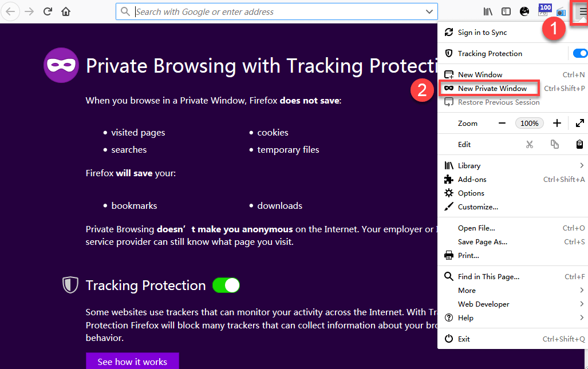The width and height of the screenshot is (588, 369).
Task: Go forward with the Forward arrow button
Action: pyautogui.click(x=29, y=11)
